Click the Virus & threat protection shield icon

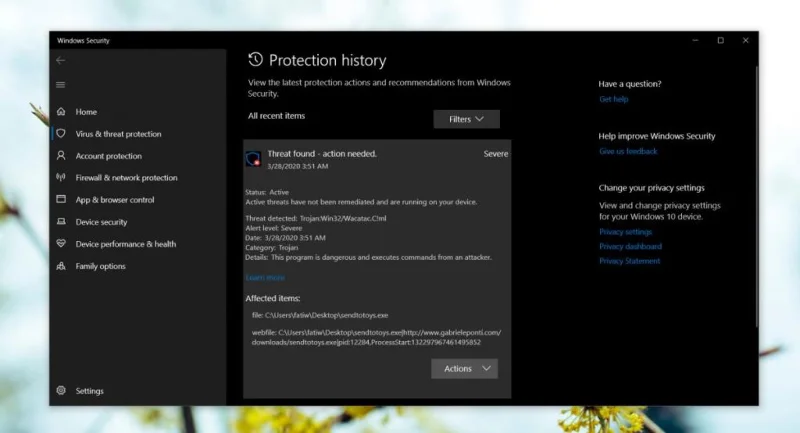coord(61,134)
